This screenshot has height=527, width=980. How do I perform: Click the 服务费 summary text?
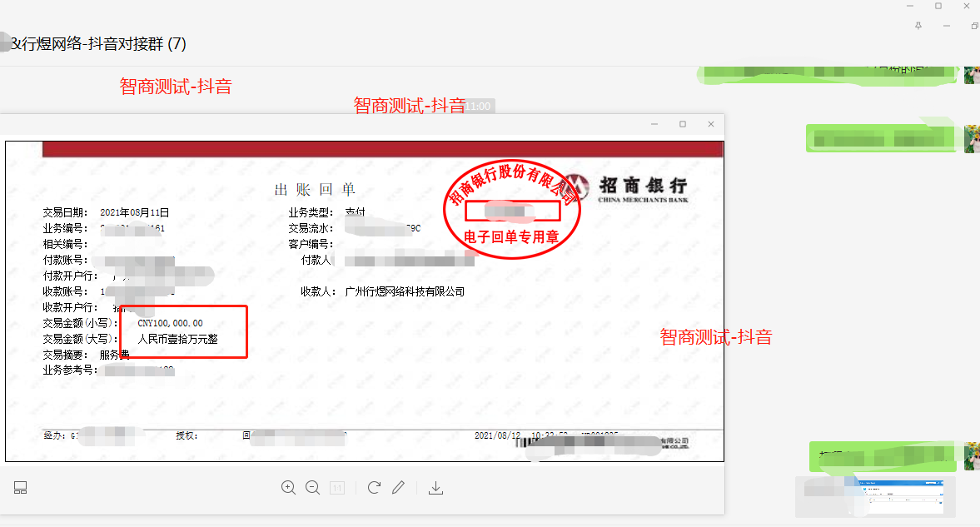pos(114,355)
